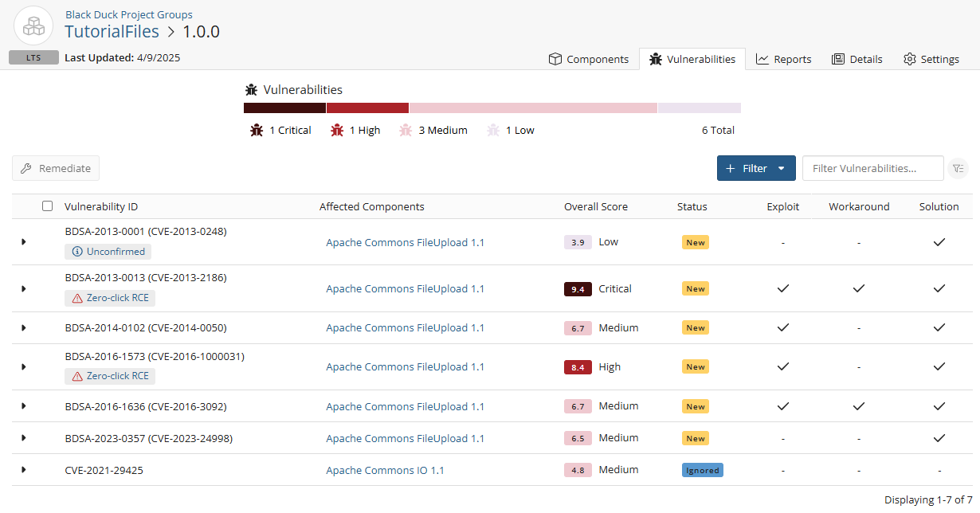This screenshot has width=980, height=513.
Task: Open the Filter dropdown
Action: click(755, 168)
